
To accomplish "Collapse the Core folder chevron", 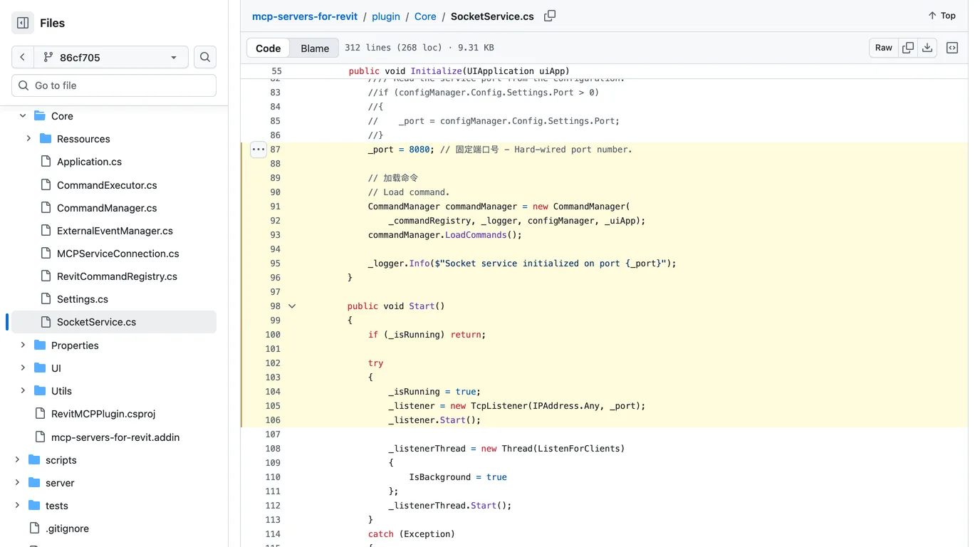I will (23, 115).
